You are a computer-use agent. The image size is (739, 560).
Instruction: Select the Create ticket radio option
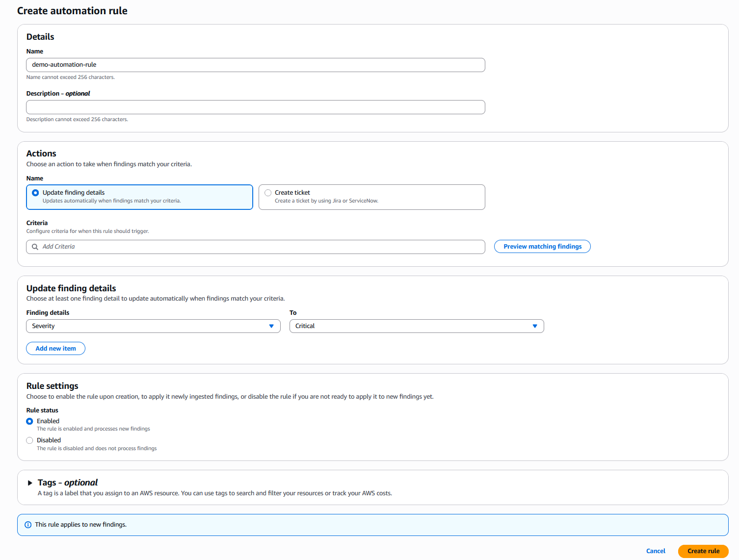[268, 193]
